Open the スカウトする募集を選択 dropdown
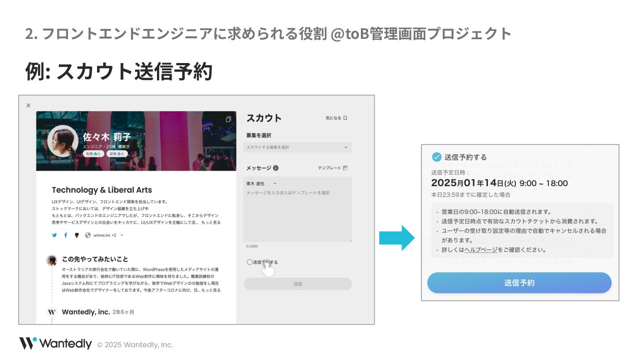The height and width of the screenshot is (362, 644). tap(298, 147)
